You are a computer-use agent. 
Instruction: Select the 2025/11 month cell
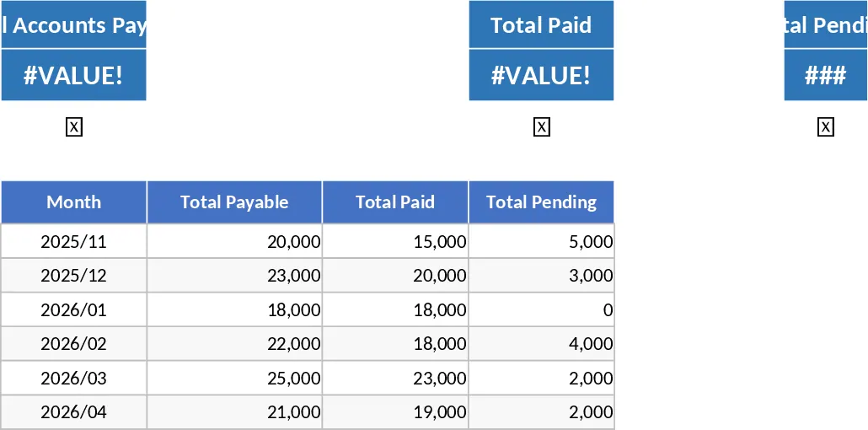73,241
